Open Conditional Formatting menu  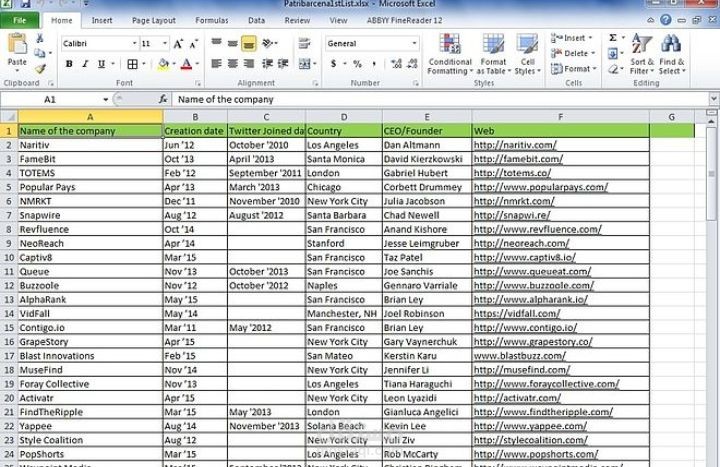coord(450,54)
